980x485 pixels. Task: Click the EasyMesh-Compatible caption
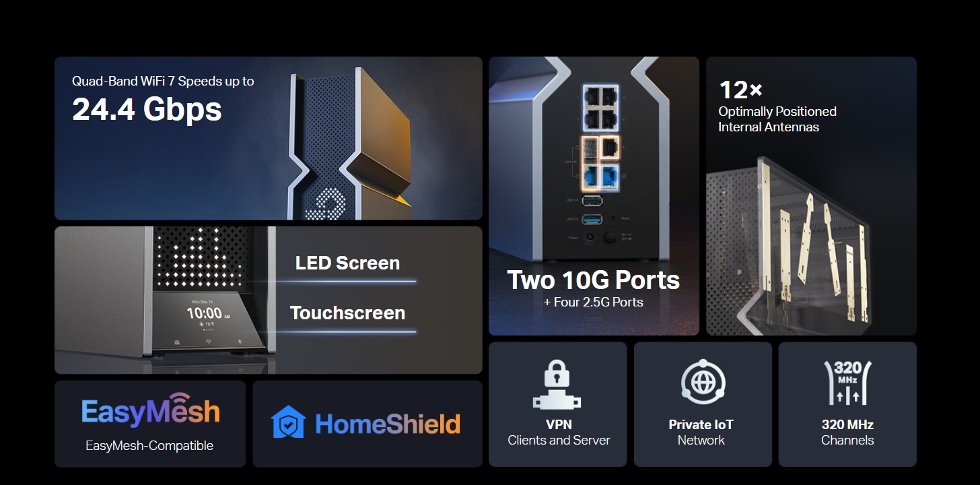pyautogui.click(x=149, y=445)
